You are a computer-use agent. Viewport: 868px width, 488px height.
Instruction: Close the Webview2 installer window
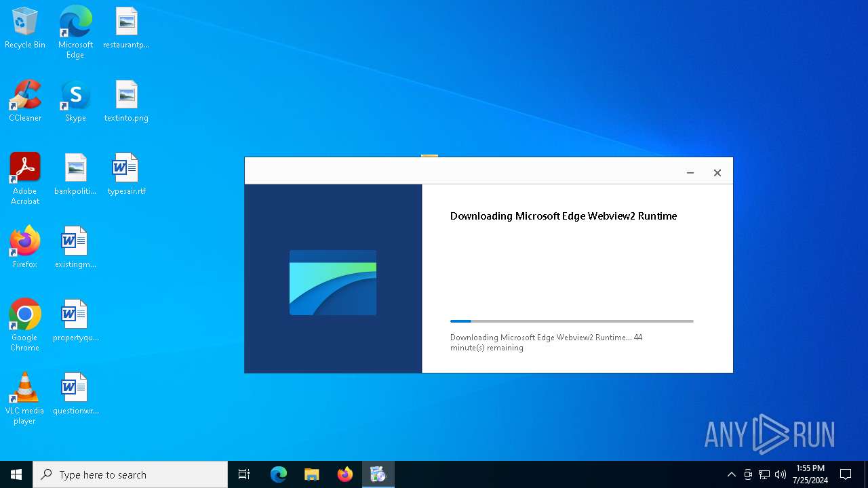click(x=717, y=173)
